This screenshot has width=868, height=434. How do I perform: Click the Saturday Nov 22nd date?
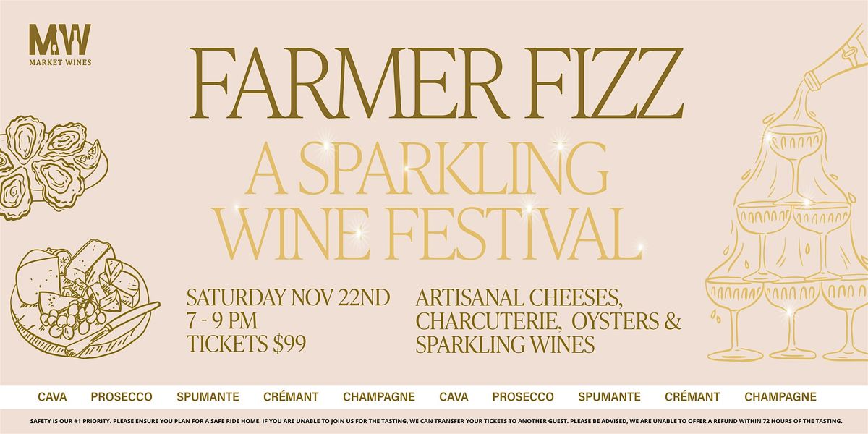(289, 297)
